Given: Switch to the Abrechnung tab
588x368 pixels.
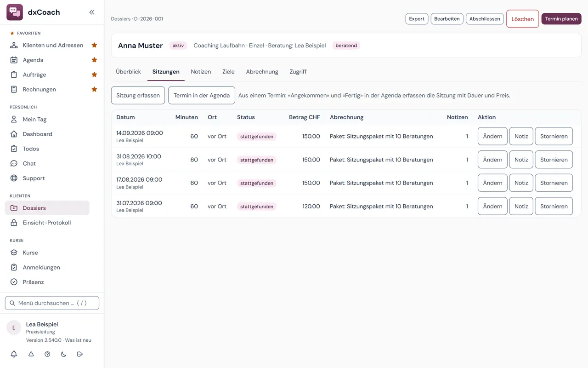Looking at the screenshot, I should (262, 72).
